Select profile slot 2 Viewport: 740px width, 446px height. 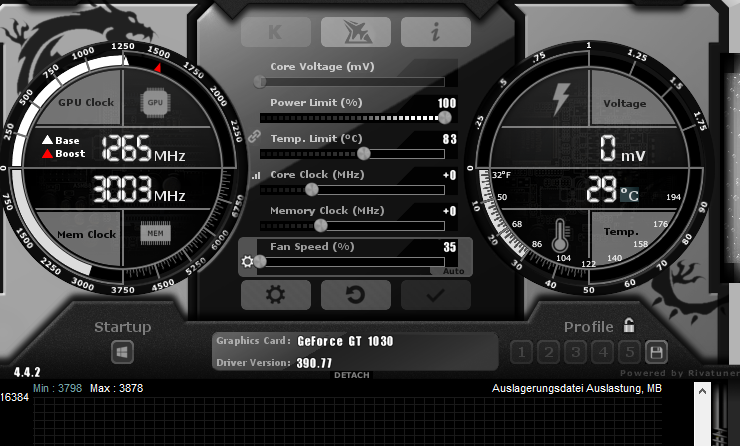pos(549,352)
